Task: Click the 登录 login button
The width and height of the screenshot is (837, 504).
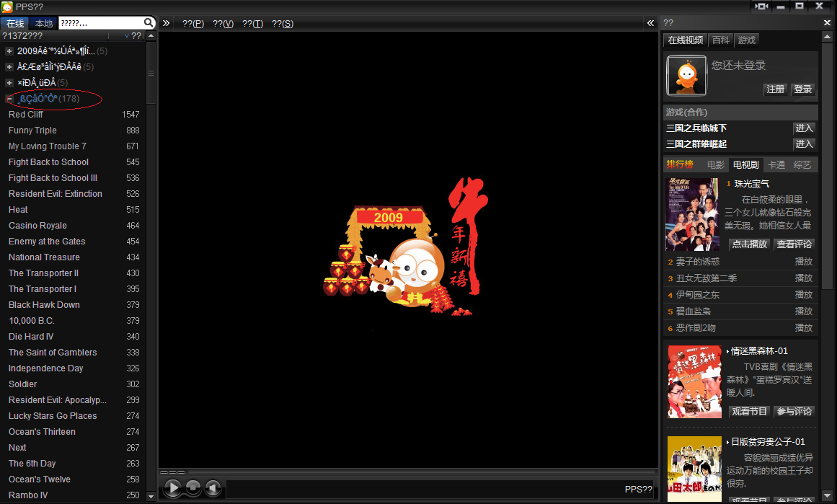Action: [x=803, y=89]
